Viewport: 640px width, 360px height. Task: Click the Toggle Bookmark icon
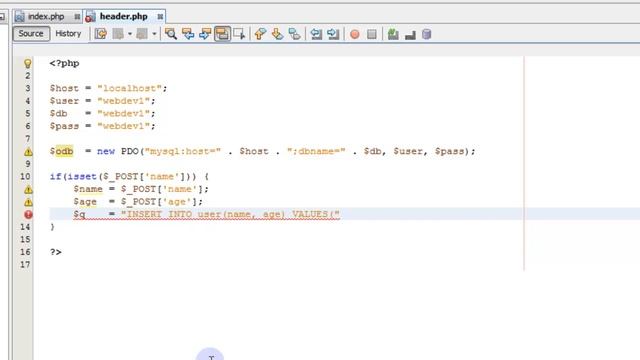click(x=294, y=34)
